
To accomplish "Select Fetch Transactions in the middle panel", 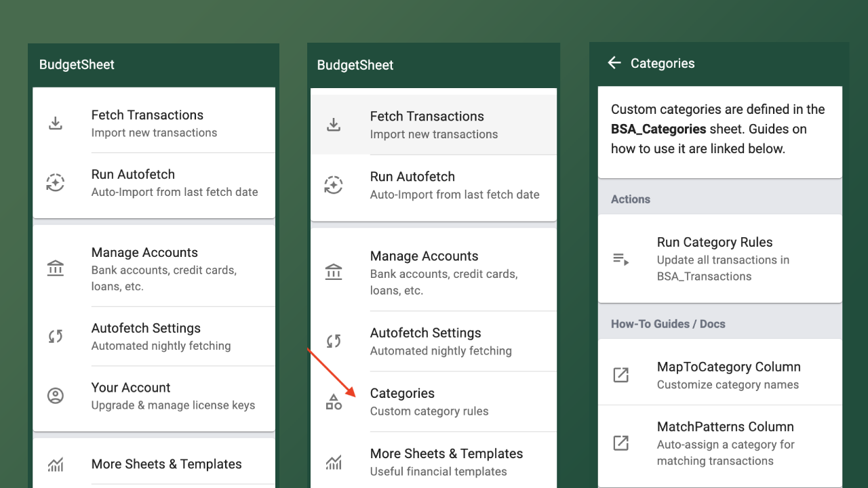I will [433, 125].
